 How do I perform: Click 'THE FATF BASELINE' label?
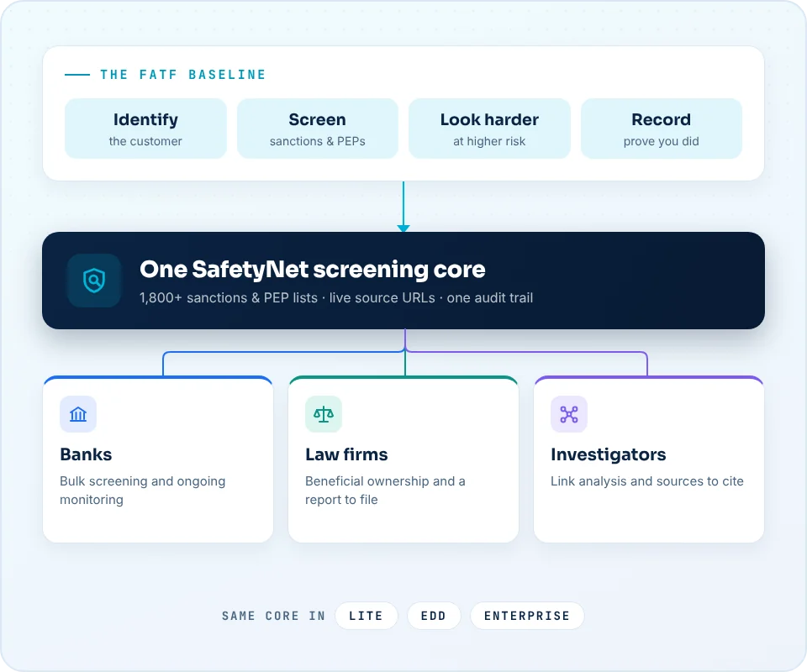coord(183,75)
